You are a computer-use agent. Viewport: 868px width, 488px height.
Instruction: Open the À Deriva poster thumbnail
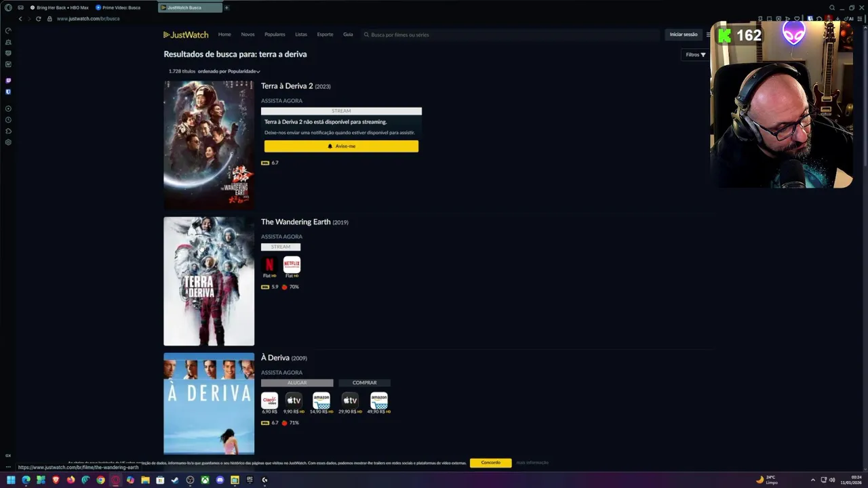[x=209, y=403]
